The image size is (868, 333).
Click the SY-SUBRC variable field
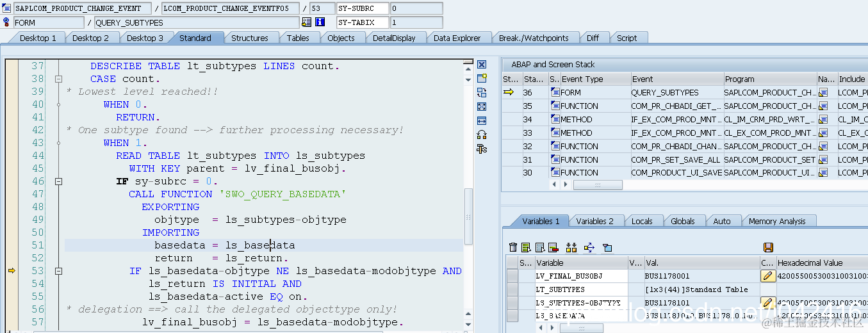coord(363,8)
